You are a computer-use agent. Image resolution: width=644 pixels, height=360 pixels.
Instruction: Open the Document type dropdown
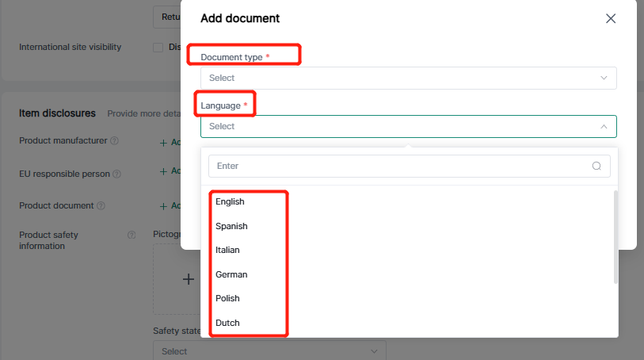[408, 78]
